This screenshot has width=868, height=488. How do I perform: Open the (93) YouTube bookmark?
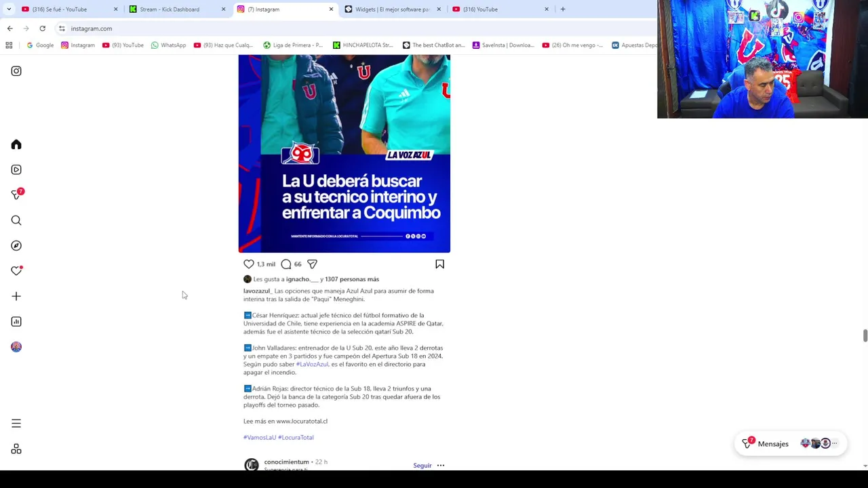[123, 45]
